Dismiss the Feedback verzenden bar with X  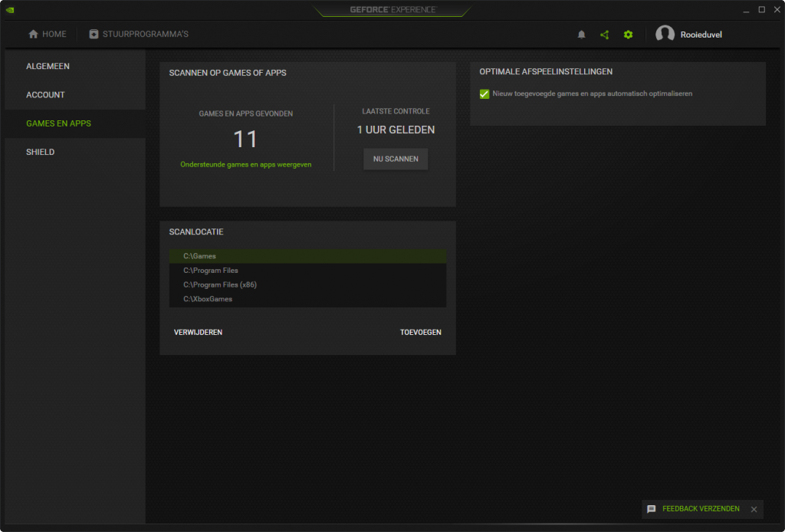point(754,509)
